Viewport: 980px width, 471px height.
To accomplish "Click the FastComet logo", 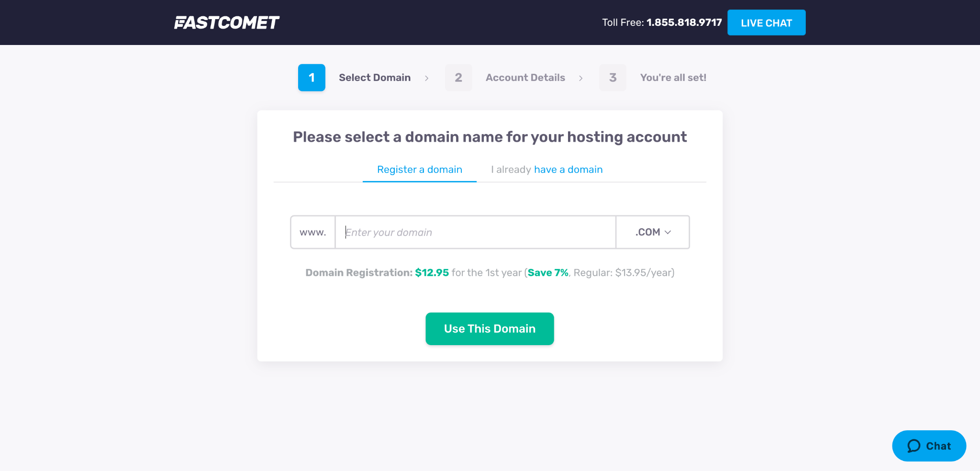I will tap(226, 22).
